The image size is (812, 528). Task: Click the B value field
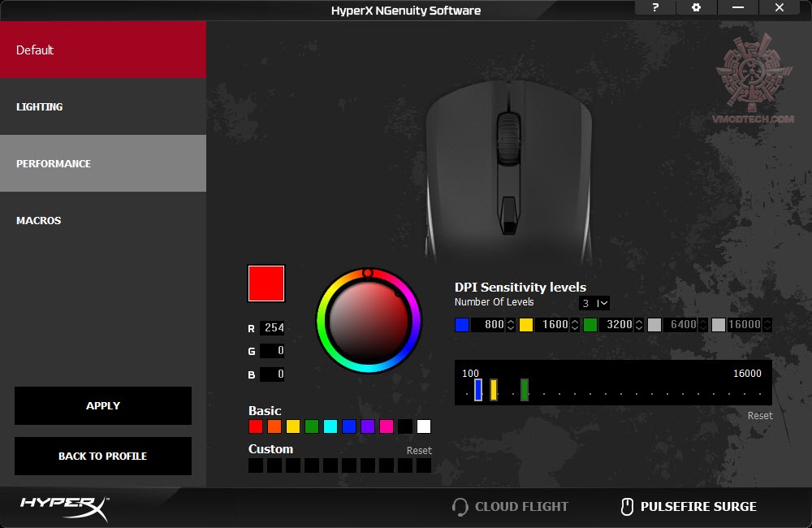pyautogui.click(x=272, y=374)
